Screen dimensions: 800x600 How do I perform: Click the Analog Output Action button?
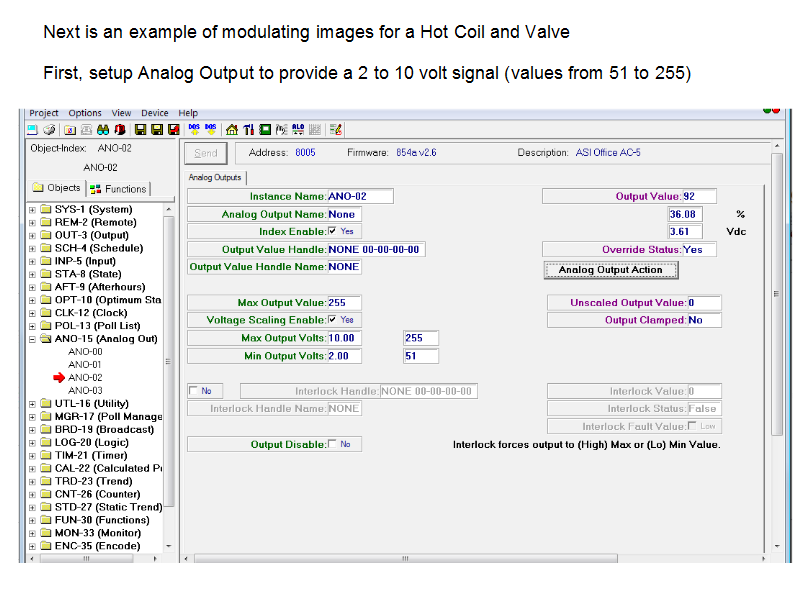tap(611, 270)
